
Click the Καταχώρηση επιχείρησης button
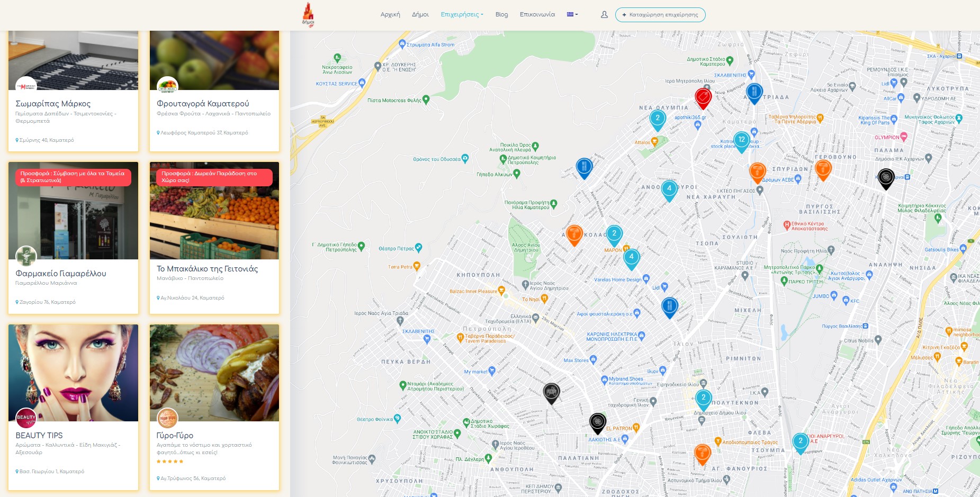[x=660, y=15]
